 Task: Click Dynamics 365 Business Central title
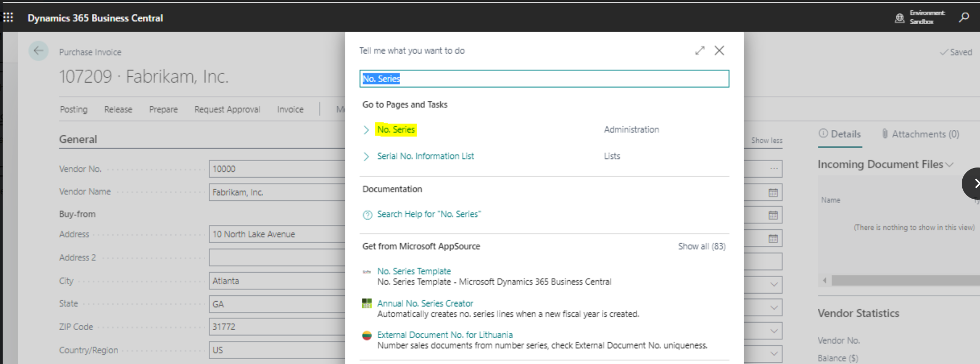[x=96, y=18]
